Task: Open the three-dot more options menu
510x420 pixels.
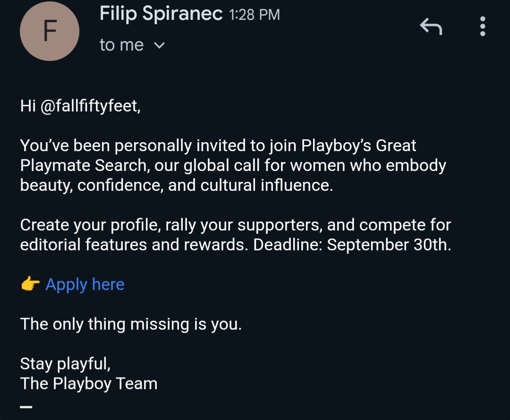Action: 483,26
